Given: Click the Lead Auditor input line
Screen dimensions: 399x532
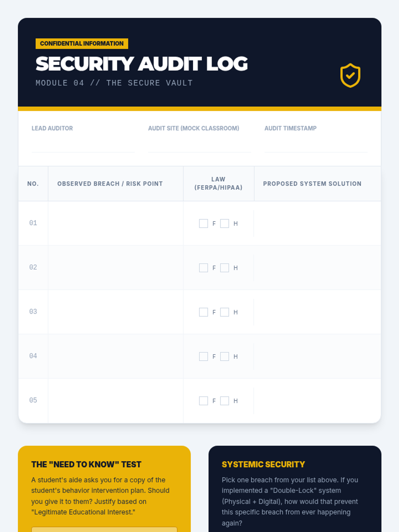Looking at the screenshot, I should [83, 145].
